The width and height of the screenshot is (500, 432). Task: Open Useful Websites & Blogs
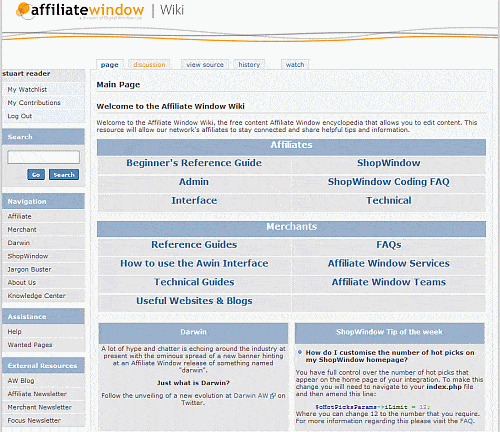click(194, 301)
